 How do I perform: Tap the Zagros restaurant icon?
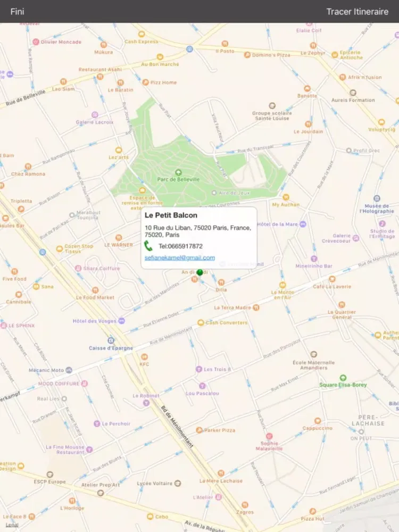(245, 505)
